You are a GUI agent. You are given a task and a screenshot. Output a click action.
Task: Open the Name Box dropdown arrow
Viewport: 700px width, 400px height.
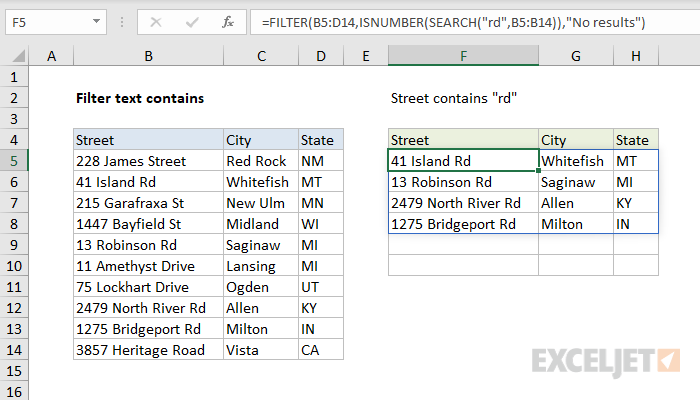96,21
